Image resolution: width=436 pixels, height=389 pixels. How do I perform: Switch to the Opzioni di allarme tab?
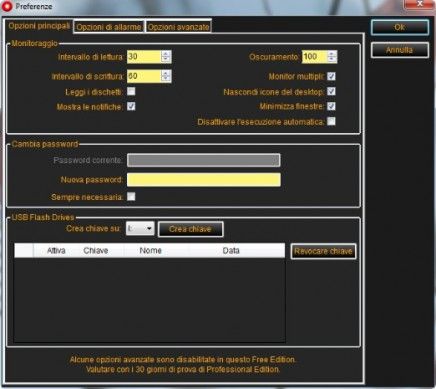(109, 27)
